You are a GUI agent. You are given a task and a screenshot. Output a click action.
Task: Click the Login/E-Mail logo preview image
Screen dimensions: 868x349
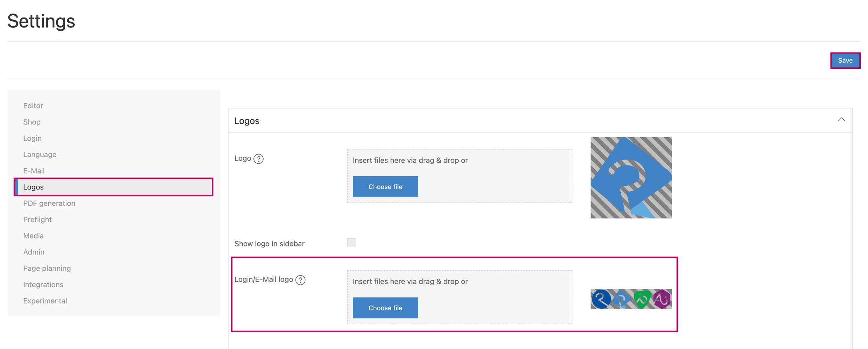631,299
